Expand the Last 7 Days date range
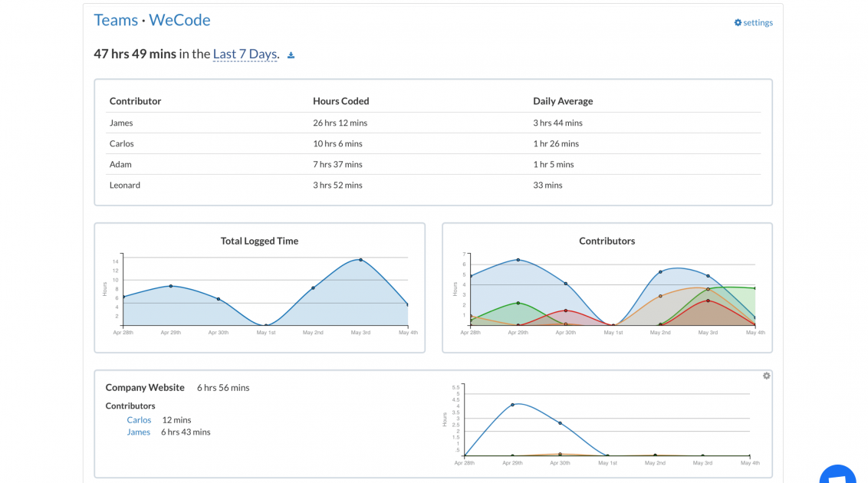The width and height of the screenshot is (868, 483). [245, 54]
